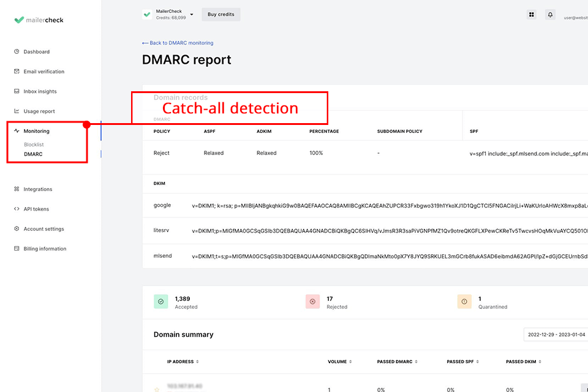Click the mailercheck logo
The image size is (588, 392).
coord(39,20)
